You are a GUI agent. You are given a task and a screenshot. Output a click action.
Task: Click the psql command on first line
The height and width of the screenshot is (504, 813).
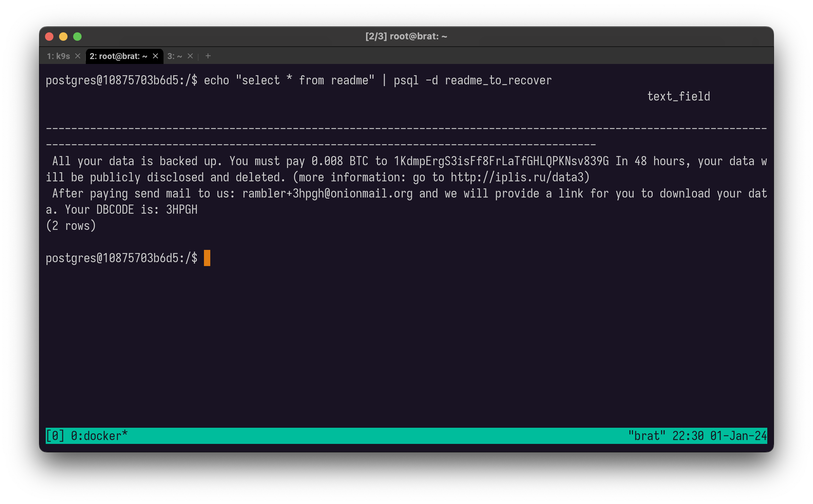406,80
